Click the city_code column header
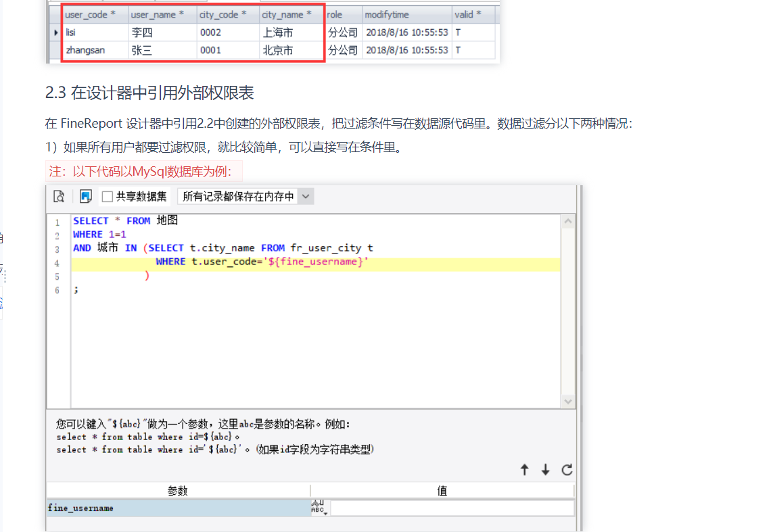The image size is (773, 532). pos(228,15)
